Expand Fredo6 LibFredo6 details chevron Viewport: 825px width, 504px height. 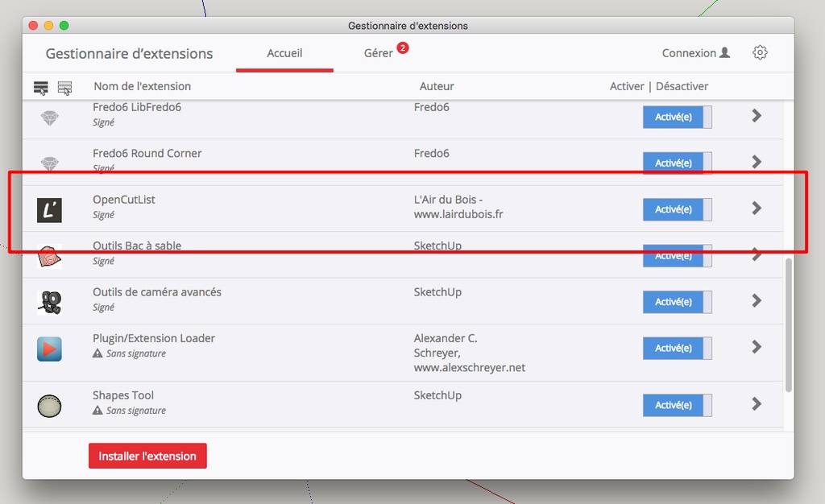(x=757, y=116)
